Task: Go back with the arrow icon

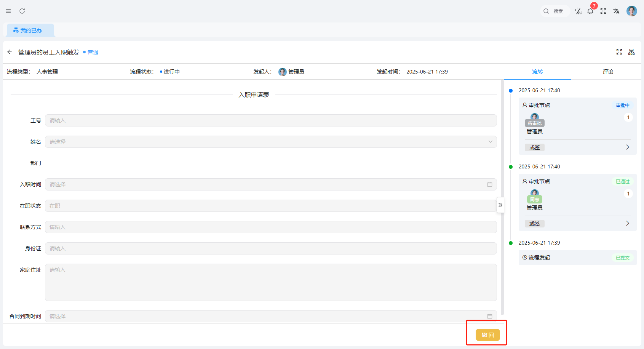Action: (x=10, y=52)
